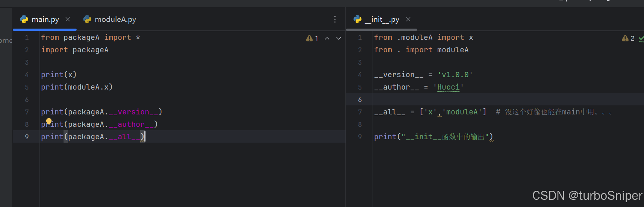This screenshot has width=644, height=207.
Task: Click '__all__' in main.py line 9
Action: click(x=124, y=137)
